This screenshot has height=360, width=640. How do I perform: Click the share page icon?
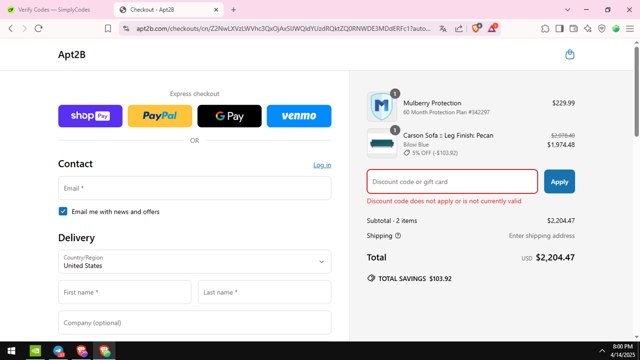pos(459,29)
